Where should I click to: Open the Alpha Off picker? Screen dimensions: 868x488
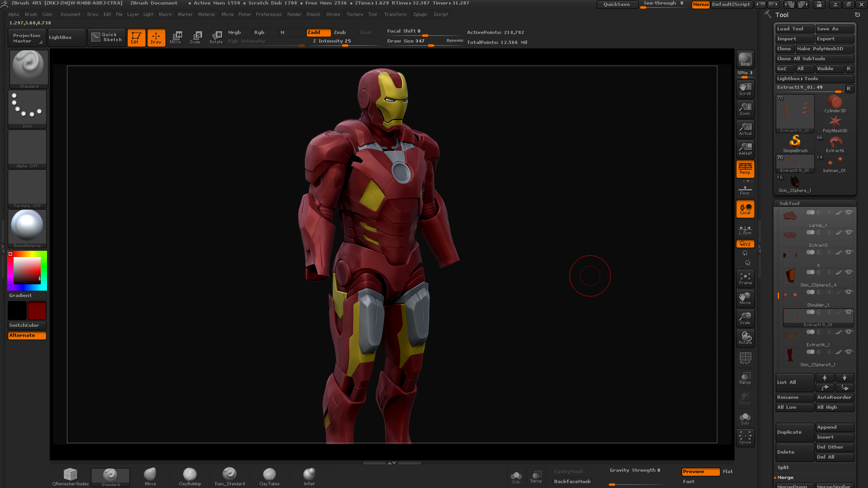(27, 149)
